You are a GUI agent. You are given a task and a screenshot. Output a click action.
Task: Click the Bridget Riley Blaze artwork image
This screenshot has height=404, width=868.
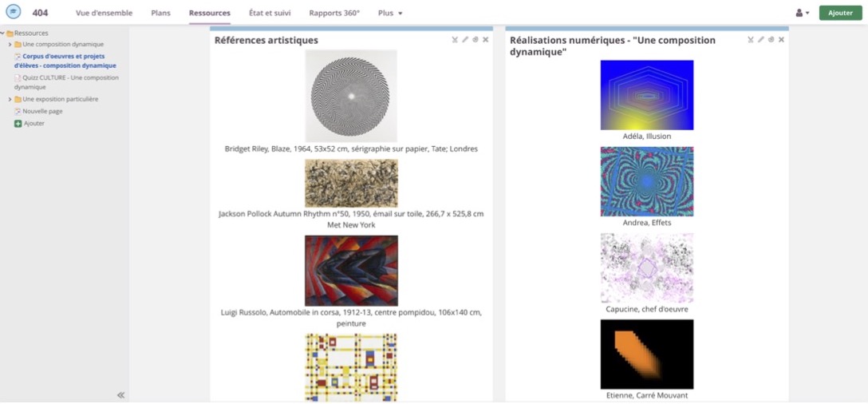(x=351, y=96)
